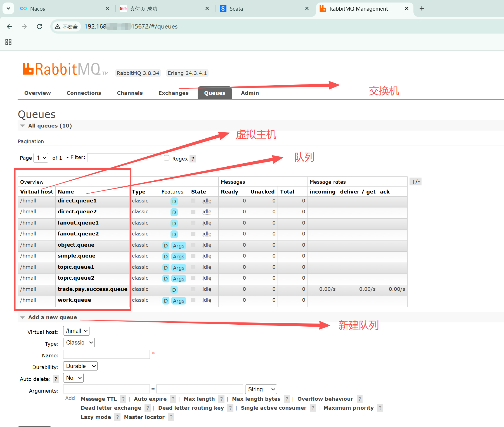Viewport: 504px width, 427px height.
Task: Click Args badge of work.queue
Action: [x=178, y=301]
